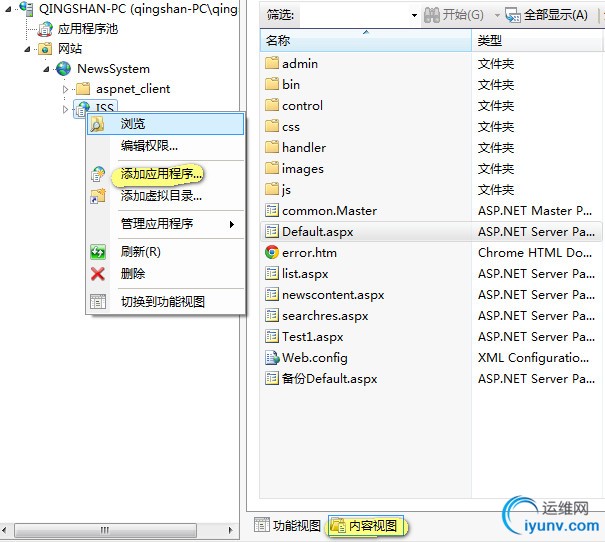Image resolution: width=605 pixels, height=542 pixels.
Task: Choose 浏览 from the context menu
Action: (166, 123)
